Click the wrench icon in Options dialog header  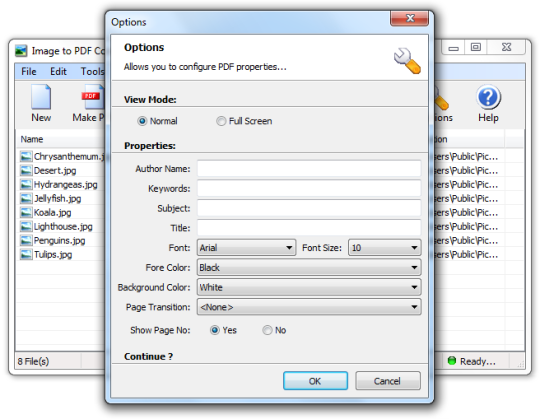[x=407, y=61]
